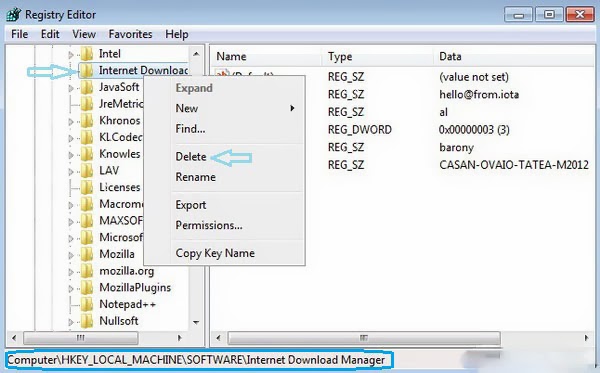
Task: Expand the Nullsoft registry key
Action: (71, 322)
